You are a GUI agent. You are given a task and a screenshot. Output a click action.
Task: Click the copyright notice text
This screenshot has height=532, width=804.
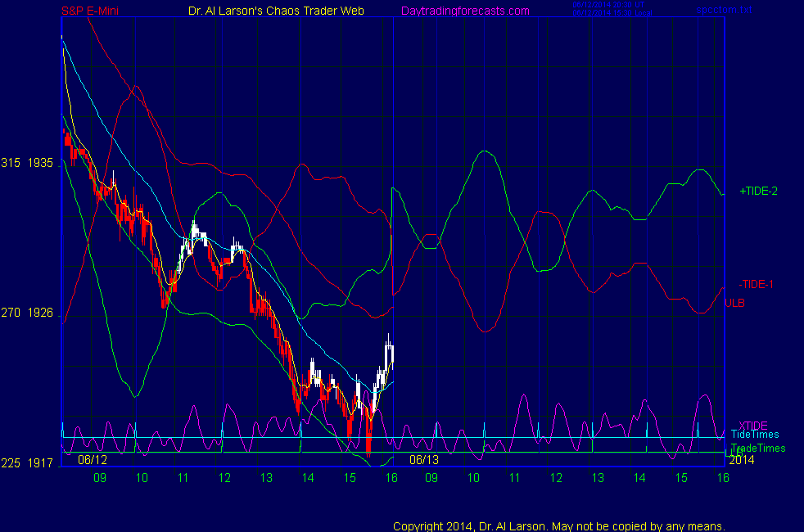(559, 526)
